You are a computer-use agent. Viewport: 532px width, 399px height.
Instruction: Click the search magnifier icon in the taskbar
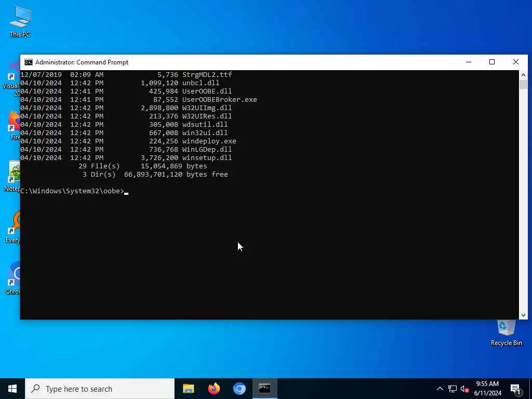pos(35,389)
